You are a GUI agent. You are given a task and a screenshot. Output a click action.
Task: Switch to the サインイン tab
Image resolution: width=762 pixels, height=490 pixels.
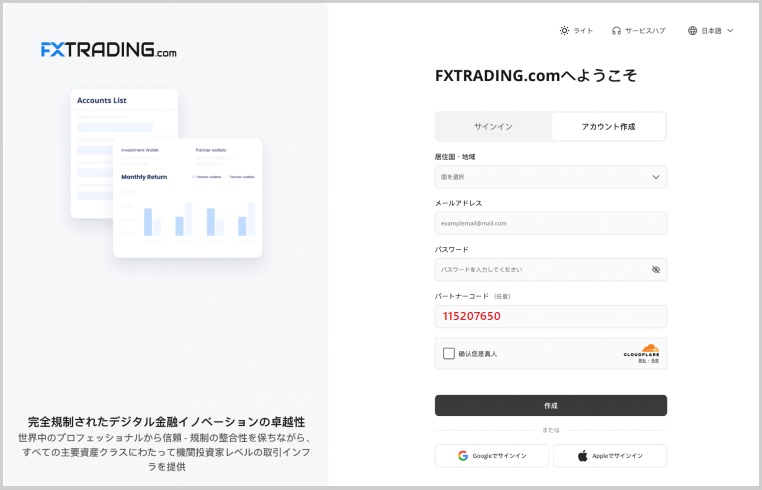click(493, 127)
